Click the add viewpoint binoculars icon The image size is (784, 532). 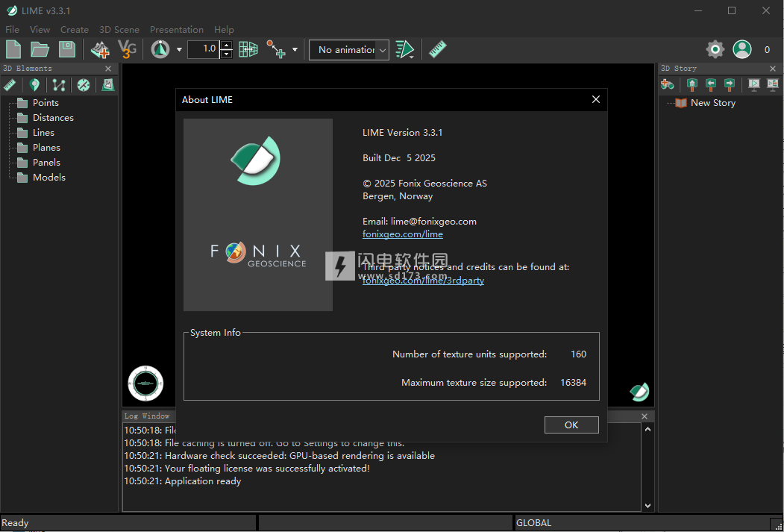(668, 84)
